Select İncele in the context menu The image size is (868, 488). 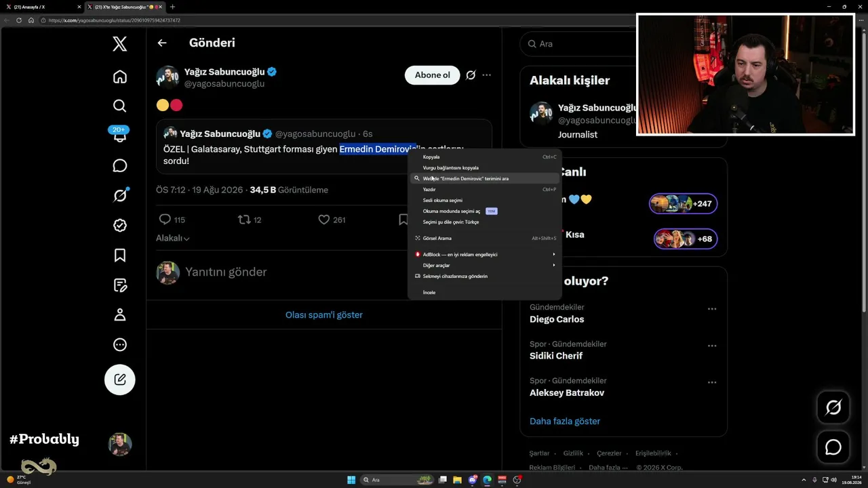click(x=484, y=292)
